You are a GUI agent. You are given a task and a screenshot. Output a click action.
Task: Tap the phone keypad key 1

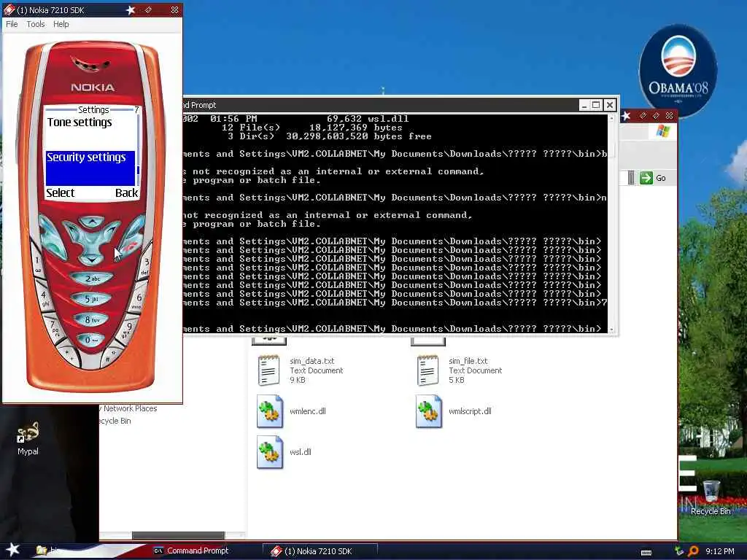pyautogui.click(x=37, y=262)
